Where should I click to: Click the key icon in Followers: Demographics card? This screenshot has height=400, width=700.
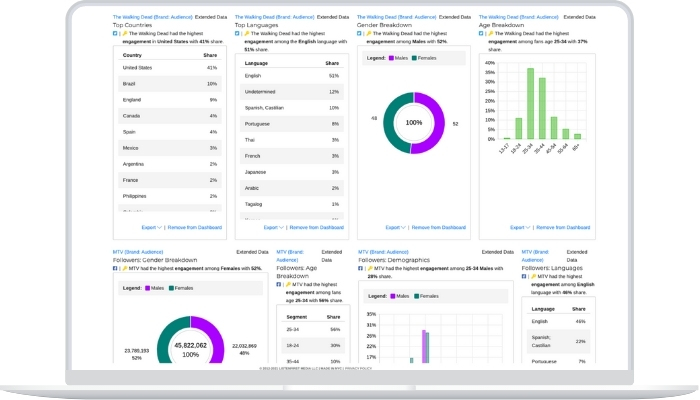pos(370,268)
